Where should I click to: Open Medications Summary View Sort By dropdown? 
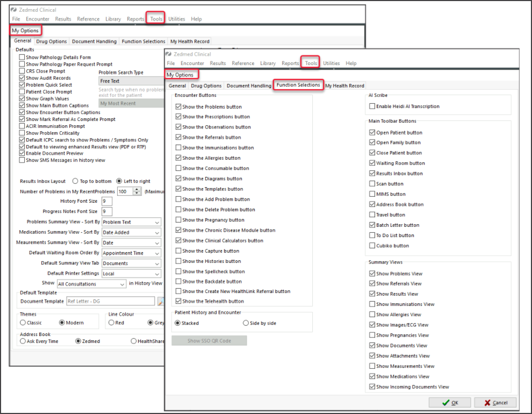click(131, 232)
